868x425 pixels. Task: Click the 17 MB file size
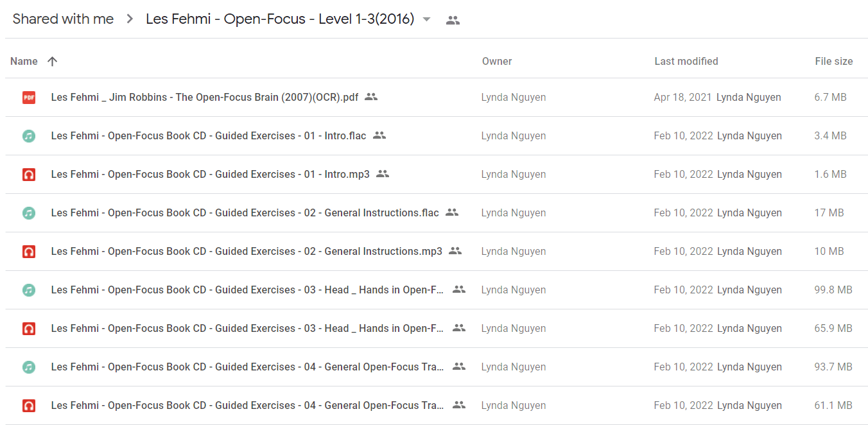point(829,213)
